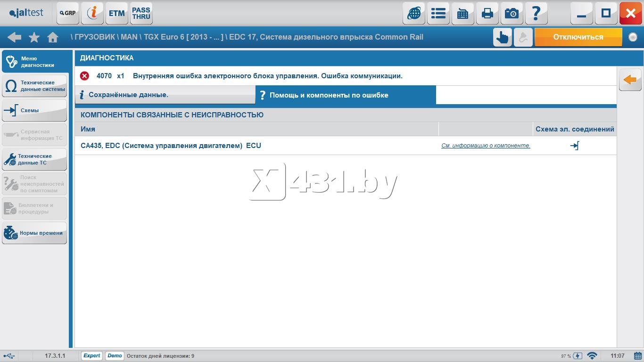Screen dimensions: 644x362
Task: Open help with the question mark icon
Action: pyautogui.click(x=537, y=13)
